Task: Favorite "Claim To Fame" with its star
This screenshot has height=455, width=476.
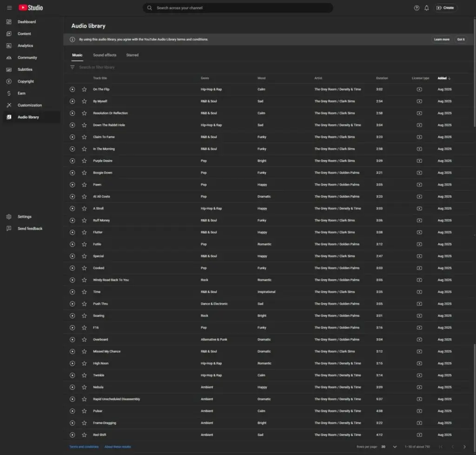Action: click(84, 137)
